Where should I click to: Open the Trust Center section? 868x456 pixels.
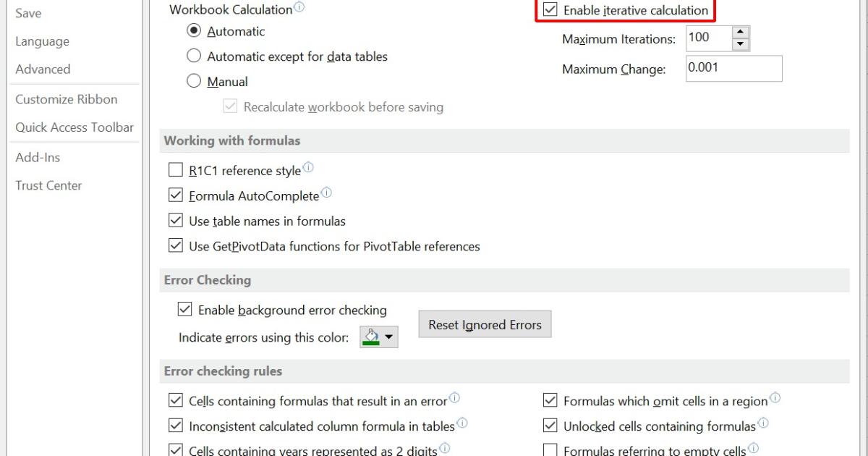point(48,185)
